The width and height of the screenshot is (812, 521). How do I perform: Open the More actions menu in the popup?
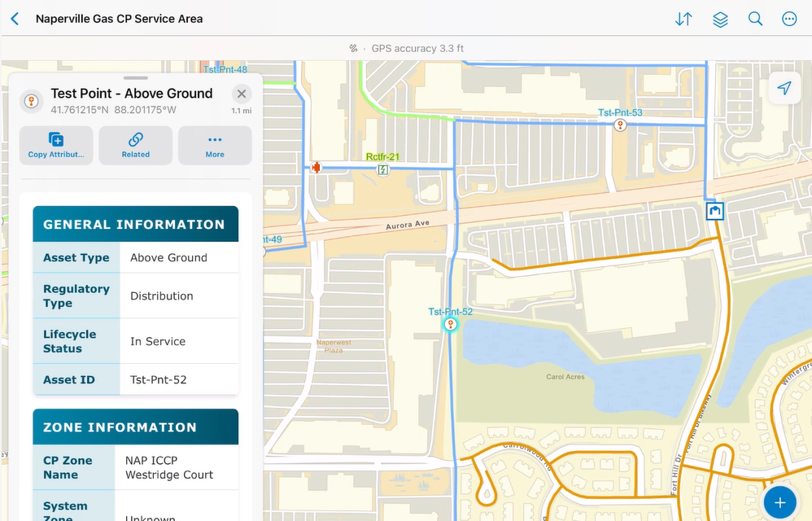(214, 145)
